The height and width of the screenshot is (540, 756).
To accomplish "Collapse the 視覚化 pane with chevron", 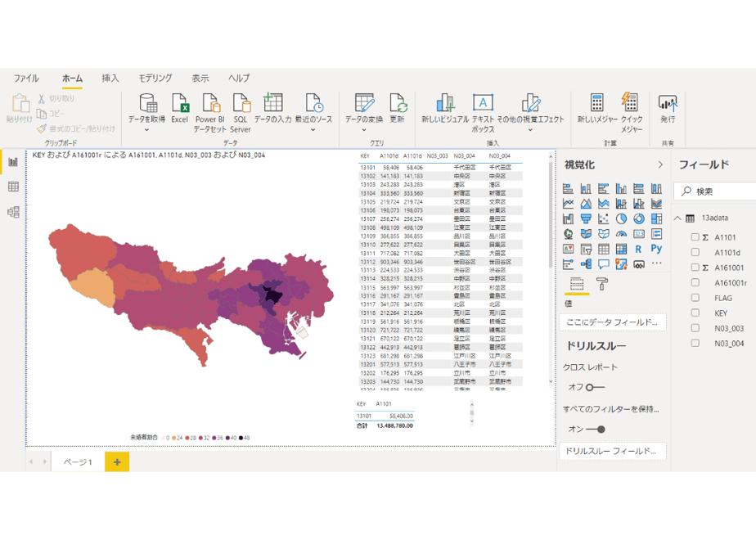I will click(660, 165).
